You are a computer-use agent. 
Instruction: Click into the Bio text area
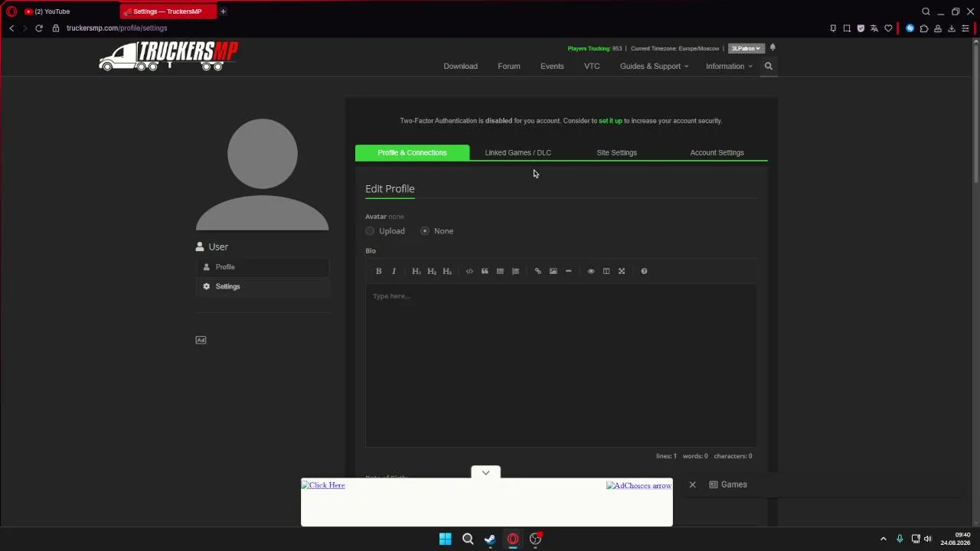pos(560,365)
